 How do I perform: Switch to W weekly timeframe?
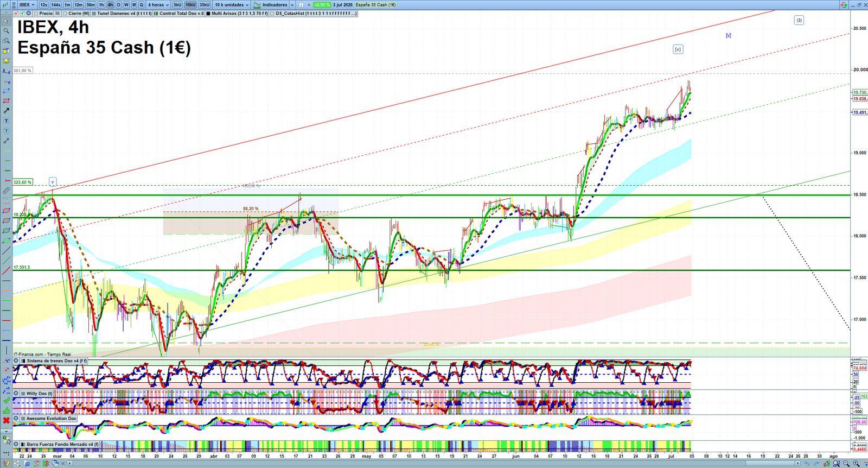click(126, 5)
